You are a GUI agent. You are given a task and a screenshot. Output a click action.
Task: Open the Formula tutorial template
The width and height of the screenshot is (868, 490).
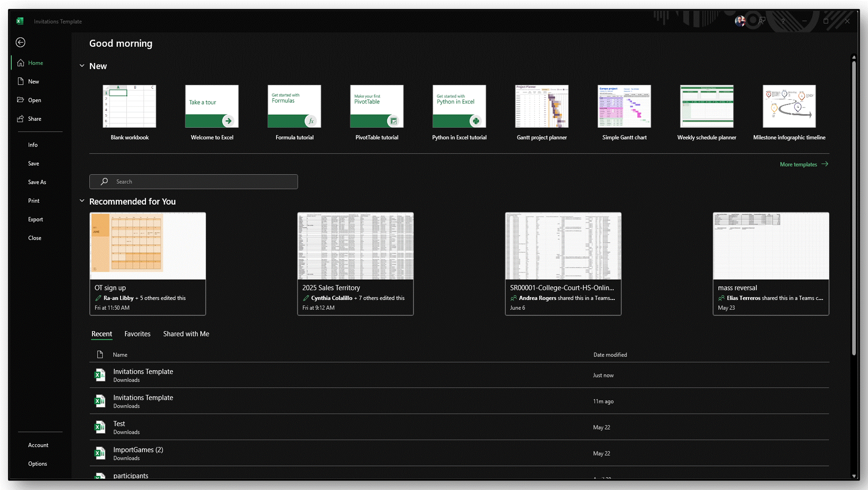coord(294,113)
